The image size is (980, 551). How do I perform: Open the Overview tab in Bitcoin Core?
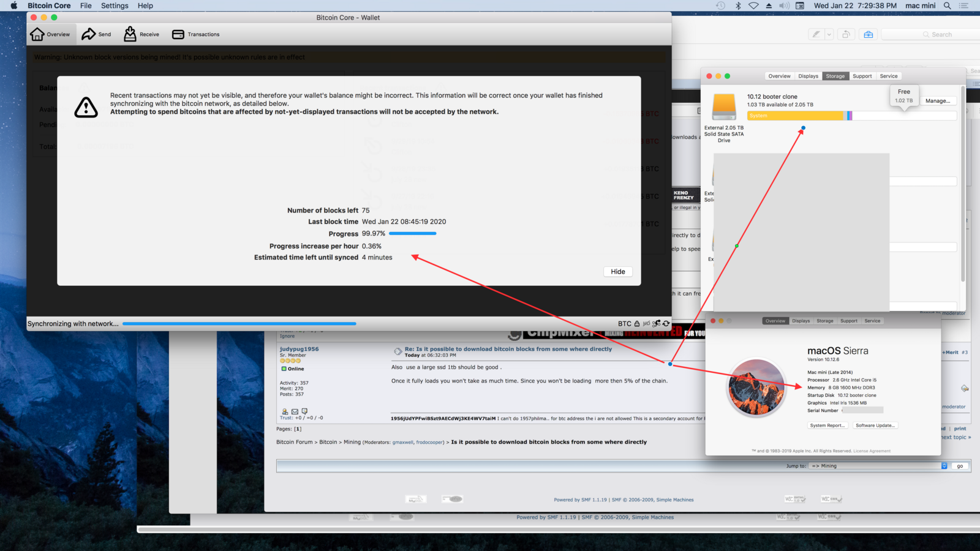pyautogui.click(x=50, y=34)
